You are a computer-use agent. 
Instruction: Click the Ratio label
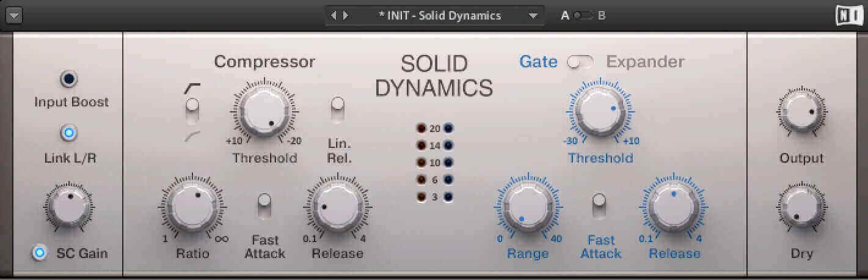pos(192,253)
